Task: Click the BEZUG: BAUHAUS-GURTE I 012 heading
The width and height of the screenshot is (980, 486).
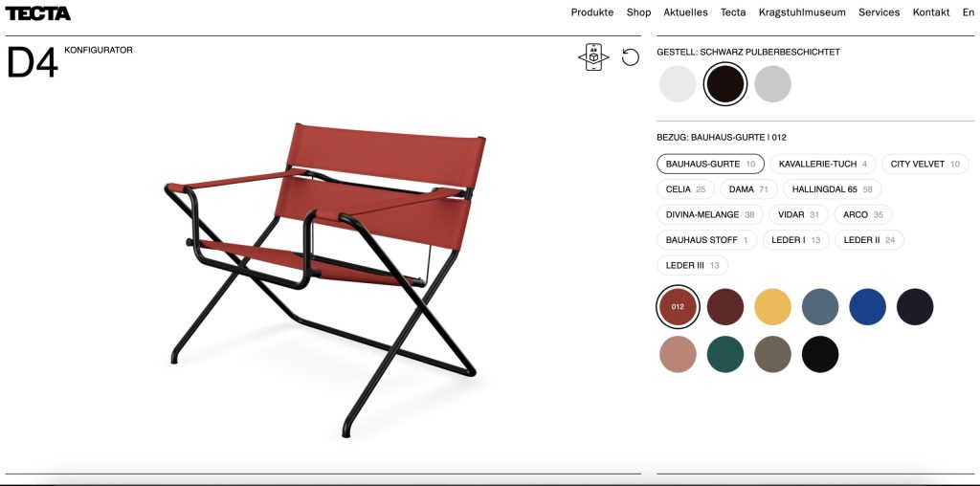Action: click(x=722, y=137)
